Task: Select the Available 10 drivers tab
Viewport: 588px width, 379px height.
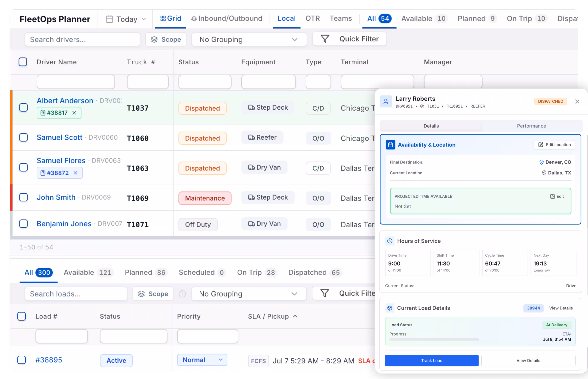Action: click(424, 19)
